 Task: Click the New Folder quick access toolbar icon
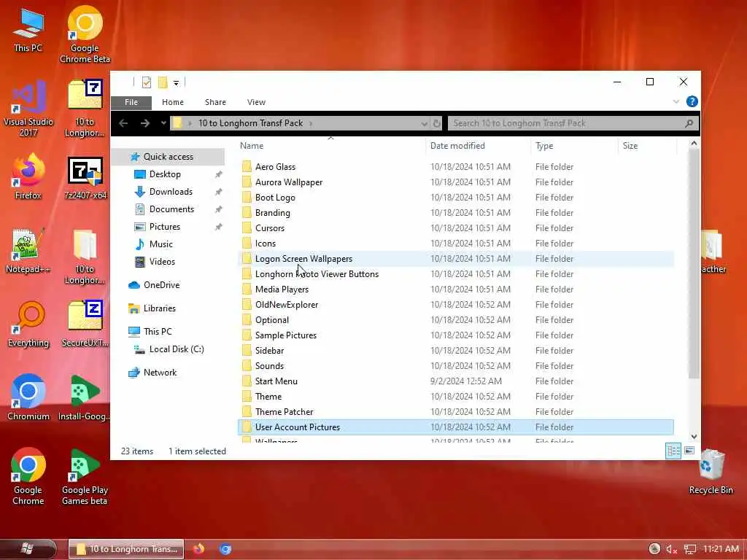(x=163, y=82)
